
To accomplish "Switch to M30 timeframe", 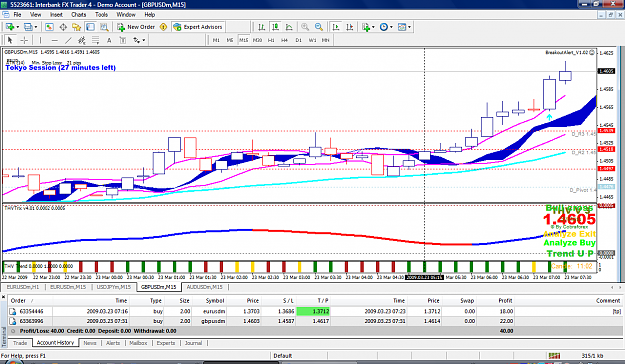I will coord(257,40).
